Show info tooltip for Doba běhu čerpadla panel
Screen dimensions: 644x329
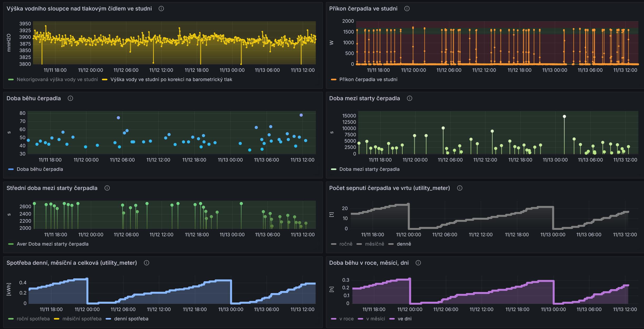[70, 98]
